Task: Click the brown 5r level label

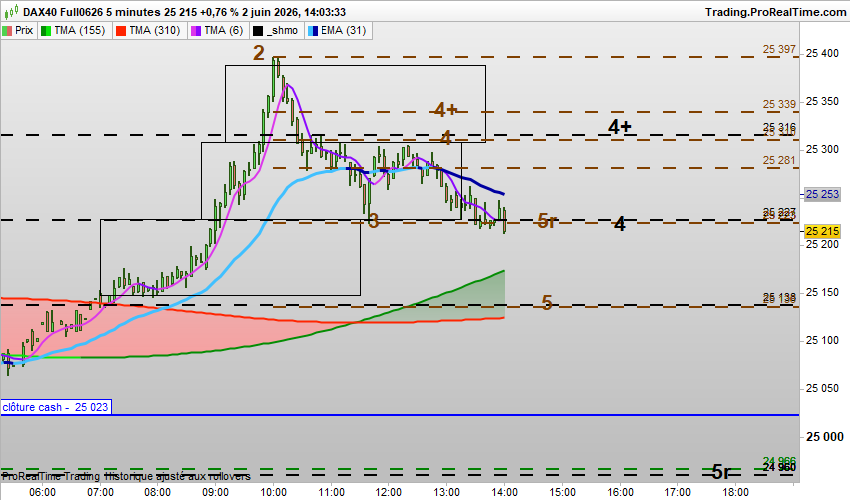Action: coord(547,221)
